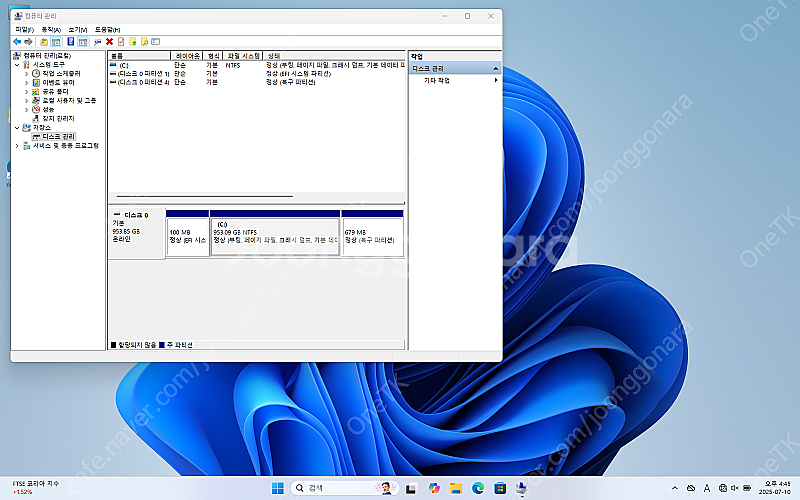The height and width of the screenshot is (500, 800).
Task: Open FTSE 코리아 지수 widget
Action: point(35,488)
